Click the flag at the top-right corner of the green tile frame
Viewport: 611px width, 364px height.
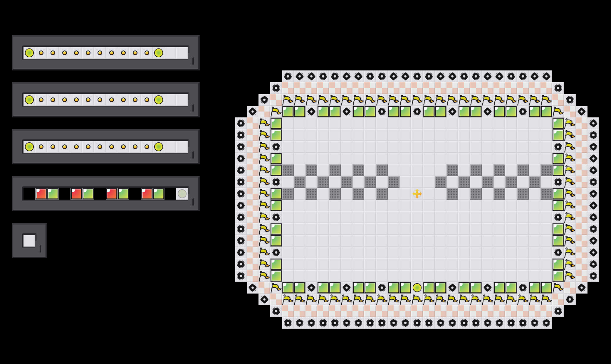point(558,112)
